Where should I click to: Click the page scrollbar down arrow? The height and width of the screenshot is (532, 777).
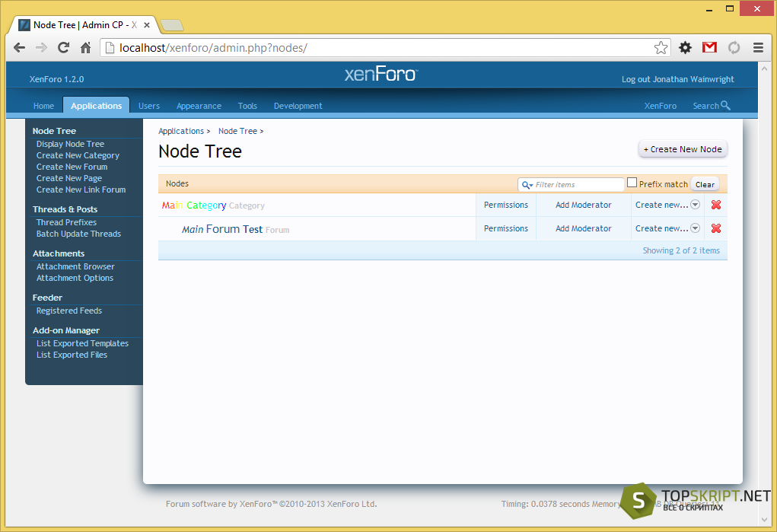tap(764, 520)
